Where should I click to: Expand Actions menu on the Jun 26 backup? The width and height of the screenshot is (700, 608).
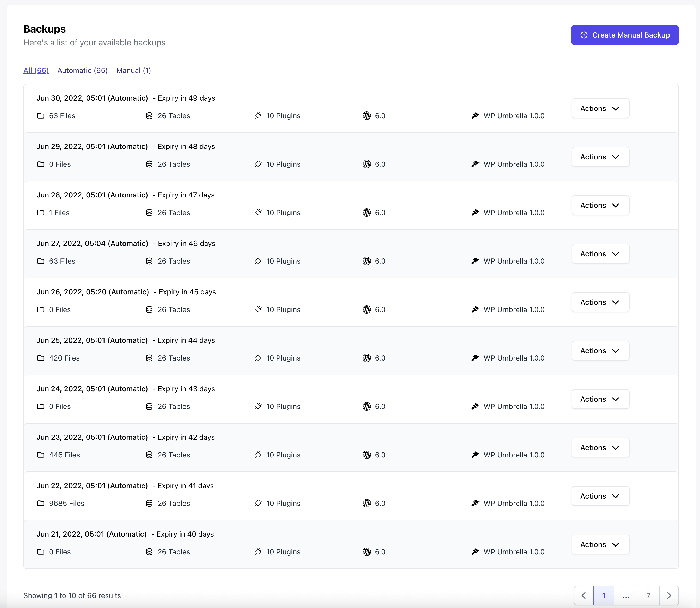[x=600, y=302]
